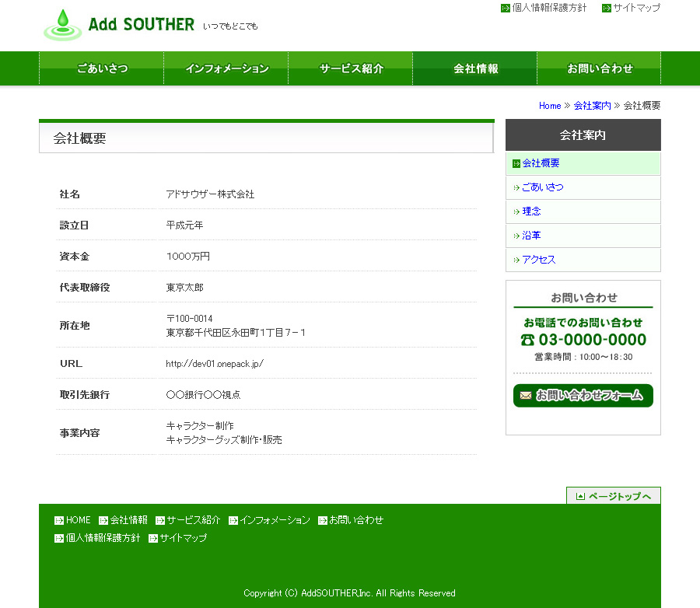This screenshot has height=608, width=700.
Task: Click the 会社案内 breadcrumb link
Action: (x=592, y=106)
